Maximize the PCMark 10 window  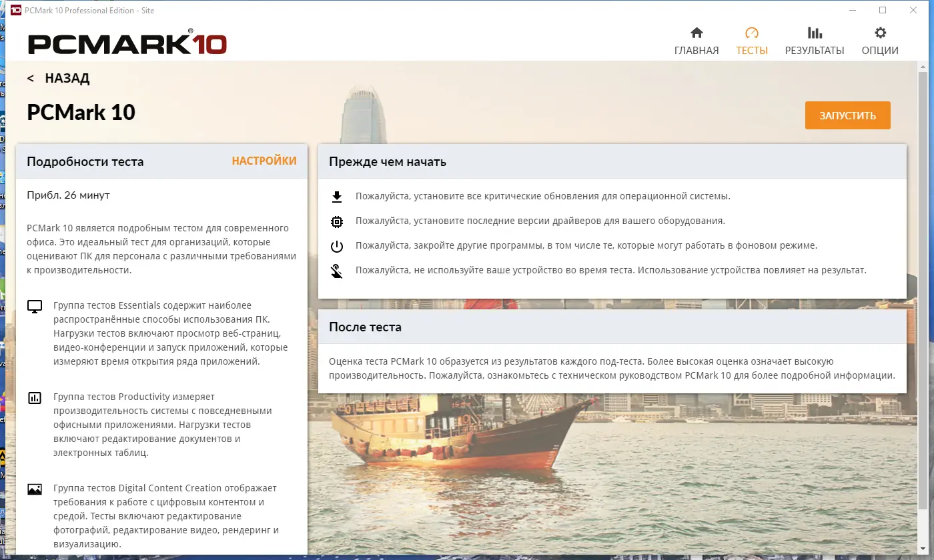point(883,10)
